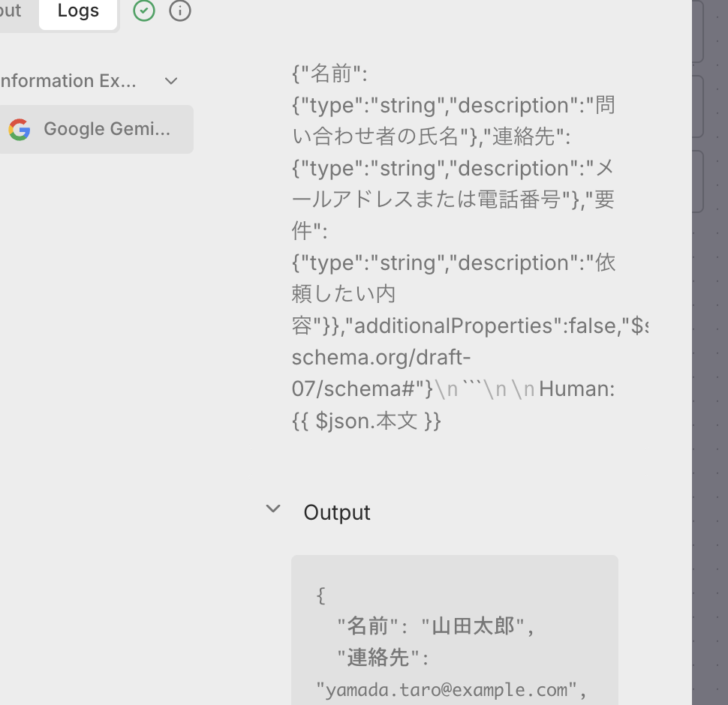The width and height of the screenshot is (728, 705).
Task: Select the Information Ex... log entry
Action: coord(68,81)
